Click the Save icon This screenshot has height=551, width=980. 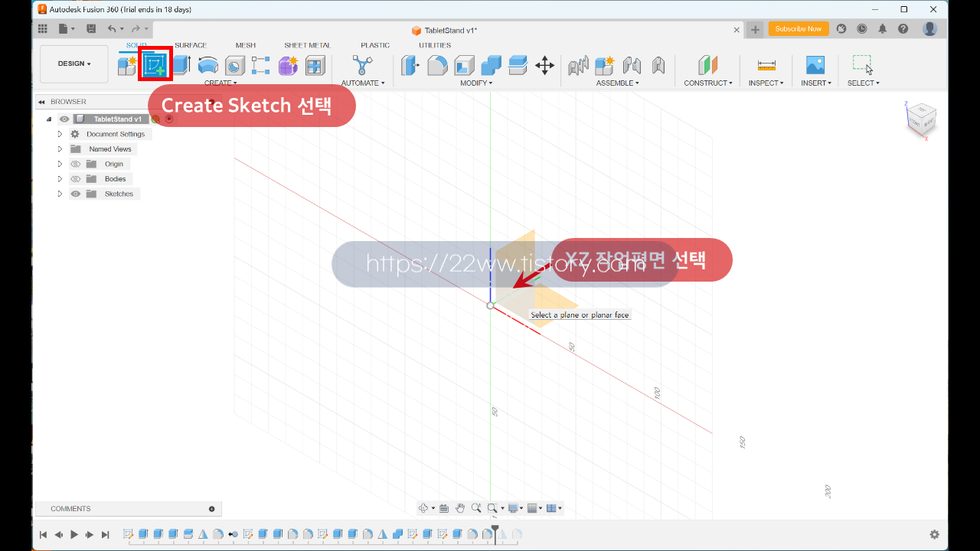tap(91, 29)
